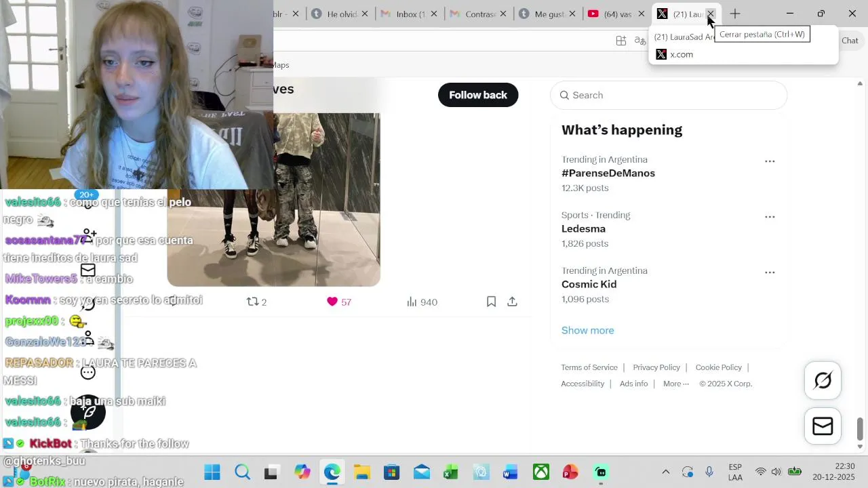Close the YouTube (64) vas tab
Screen dimensions: 868x488
[x=642, y=14]
